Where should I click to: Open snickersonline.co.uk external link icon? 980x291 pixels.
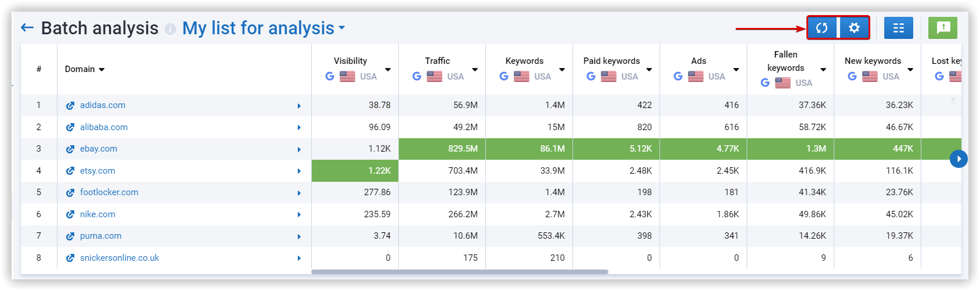tap(70, 258)
